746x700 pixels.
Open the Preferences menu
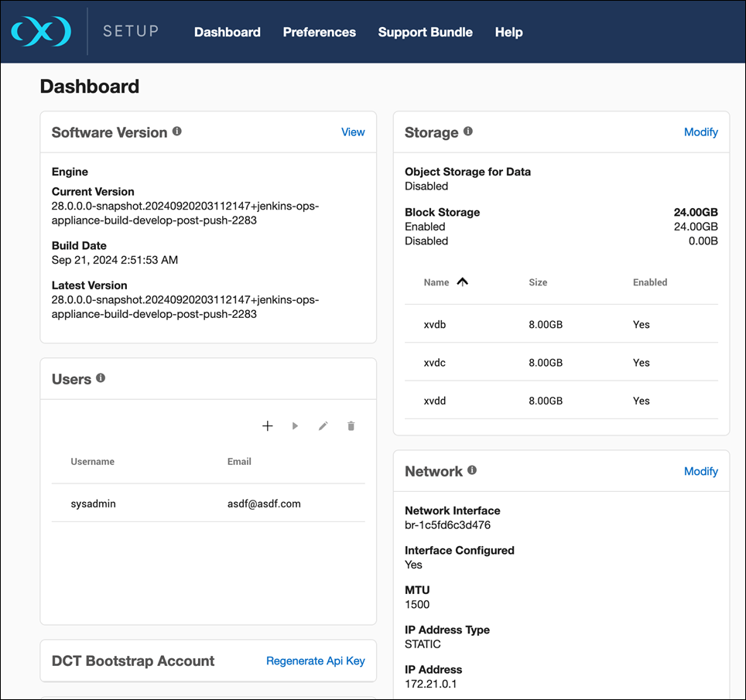pyautogui.click(x=320, y=32)
